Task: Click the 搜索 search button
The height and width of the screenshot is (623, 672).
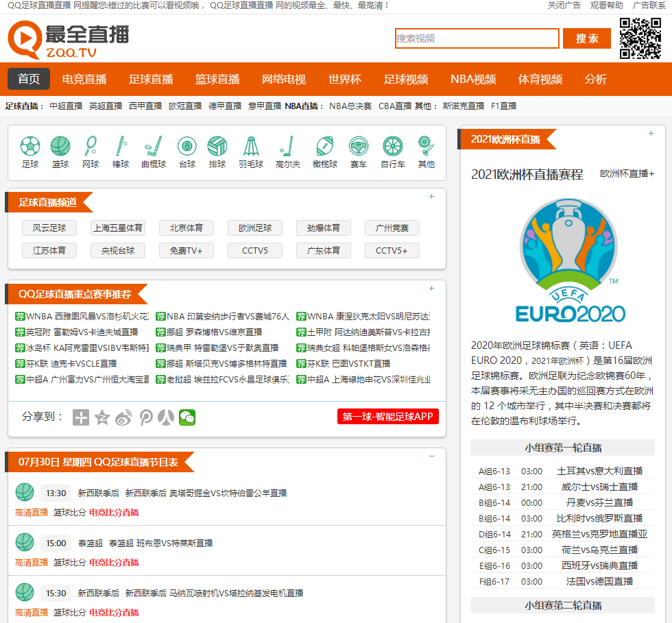Action: 587,38
